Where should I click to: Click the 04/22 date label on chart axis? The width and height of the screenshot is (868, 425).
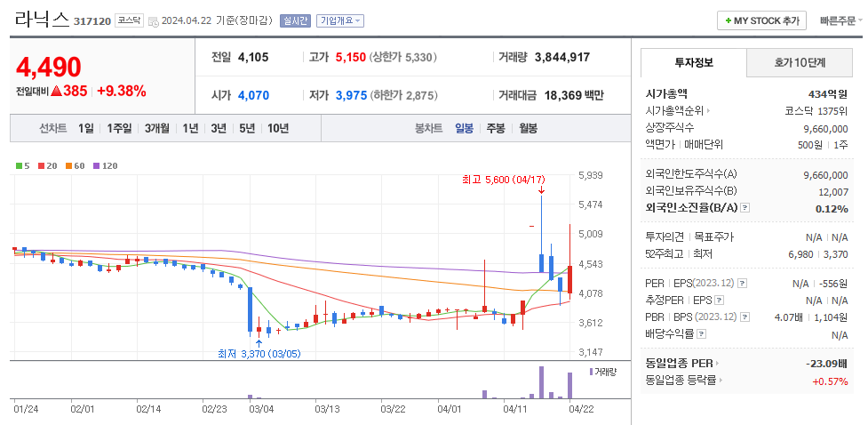point(581,410)
